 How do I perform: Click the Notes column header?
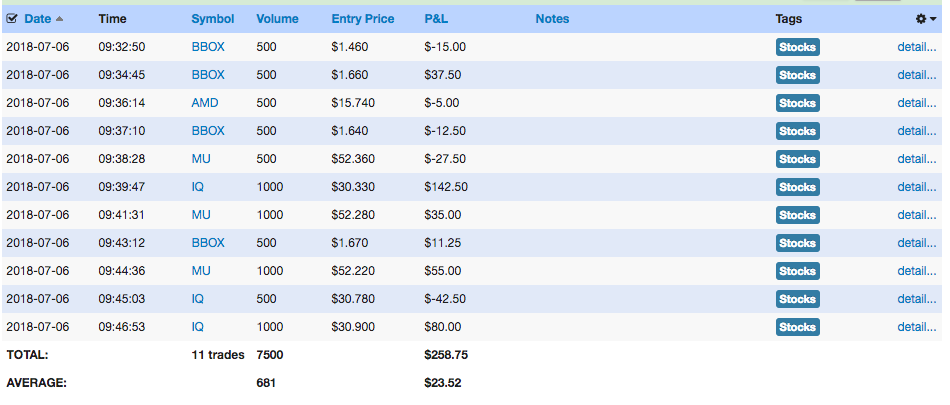point(552,19)
